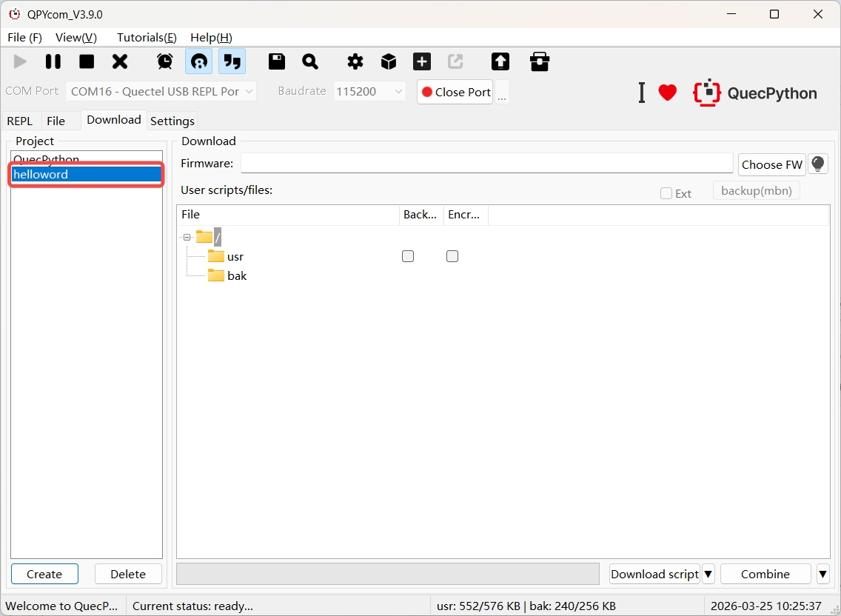Open the gear settings icon
The width and height of the screenshot is (841, 616).
pyautogui.click(x=355, y=61)
